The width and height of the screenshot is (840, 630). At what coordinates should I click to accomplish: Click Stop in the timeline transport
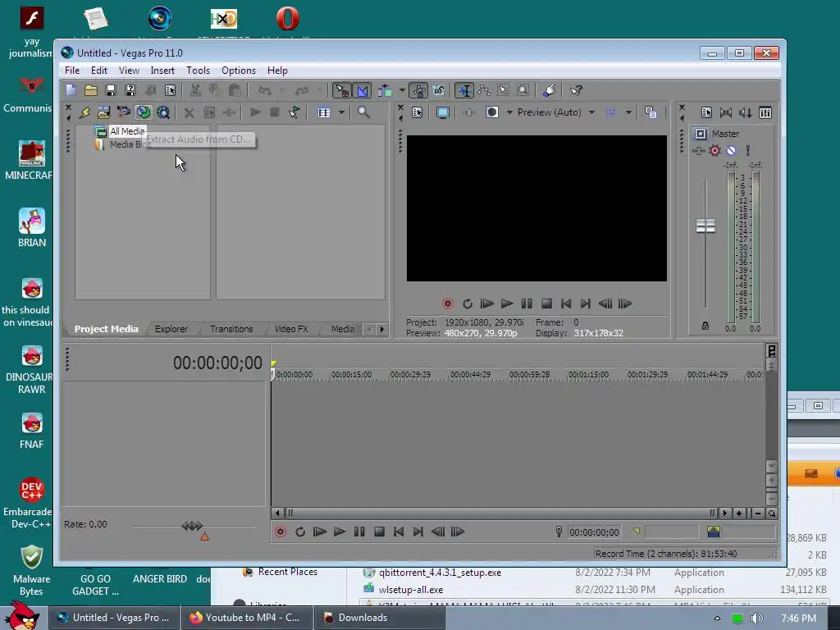(x=379, y=532)
